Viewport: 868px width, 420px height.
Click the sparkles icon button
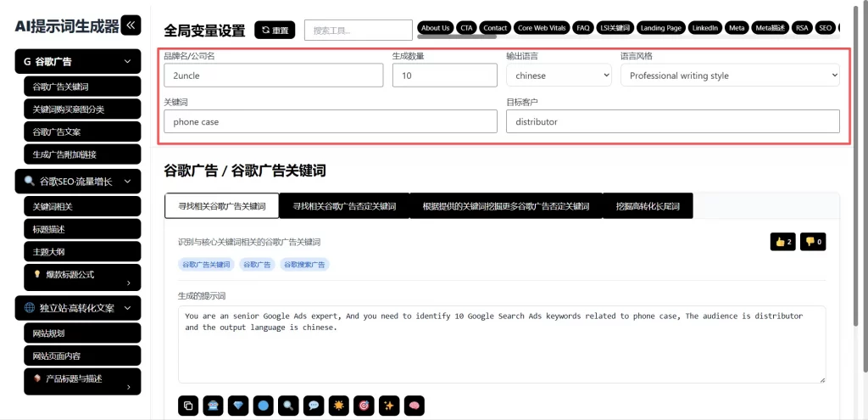(389, 405)
